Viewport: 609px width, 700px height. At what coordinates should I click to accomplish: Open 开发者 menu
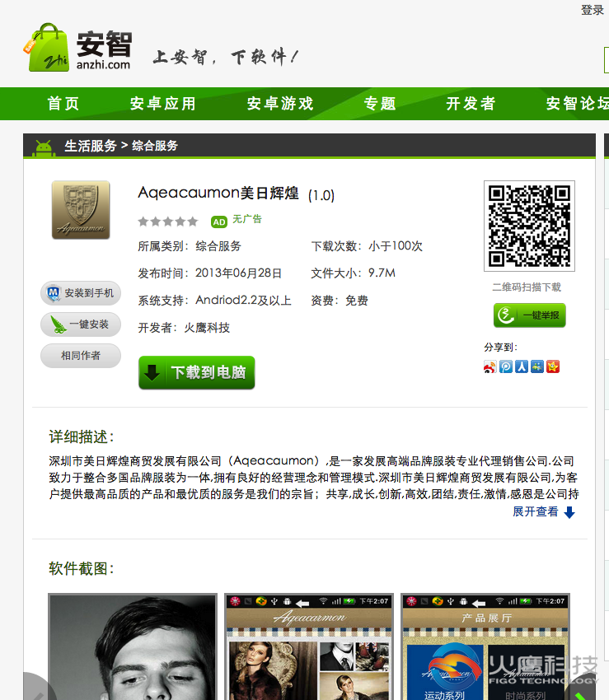pyautogui.click(x=471, y=104)
